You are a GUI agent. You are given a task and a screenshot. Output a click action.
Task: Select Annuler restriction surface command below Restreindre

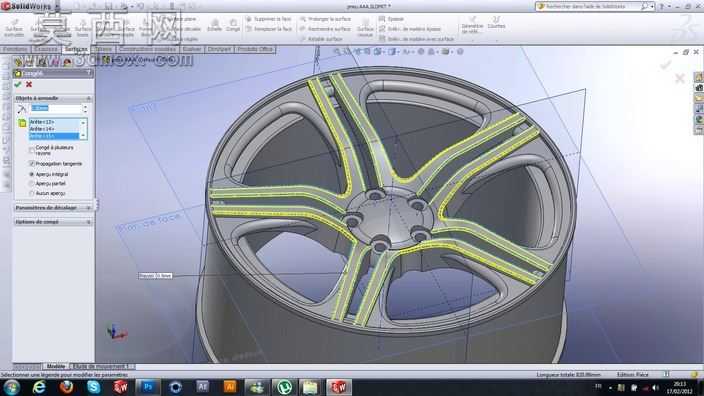pyautogui.click(x=321, y=39)
